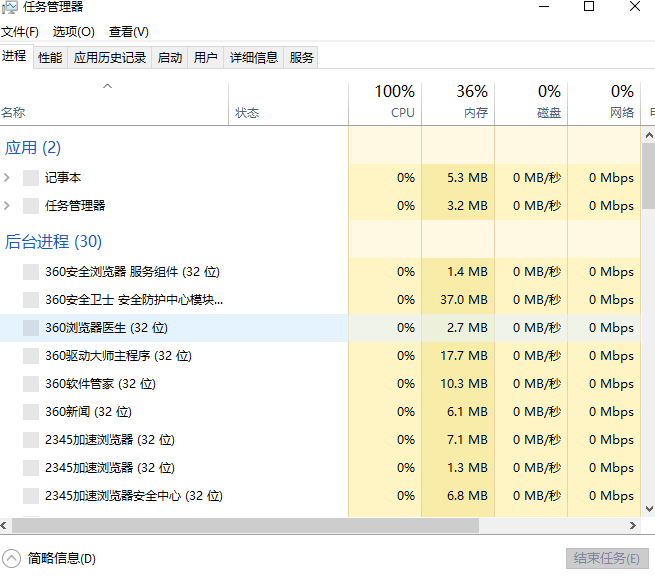The width and height of the screenshot is (655, 577).
Task: Switch to the 用户 tab
Action: 206,57
